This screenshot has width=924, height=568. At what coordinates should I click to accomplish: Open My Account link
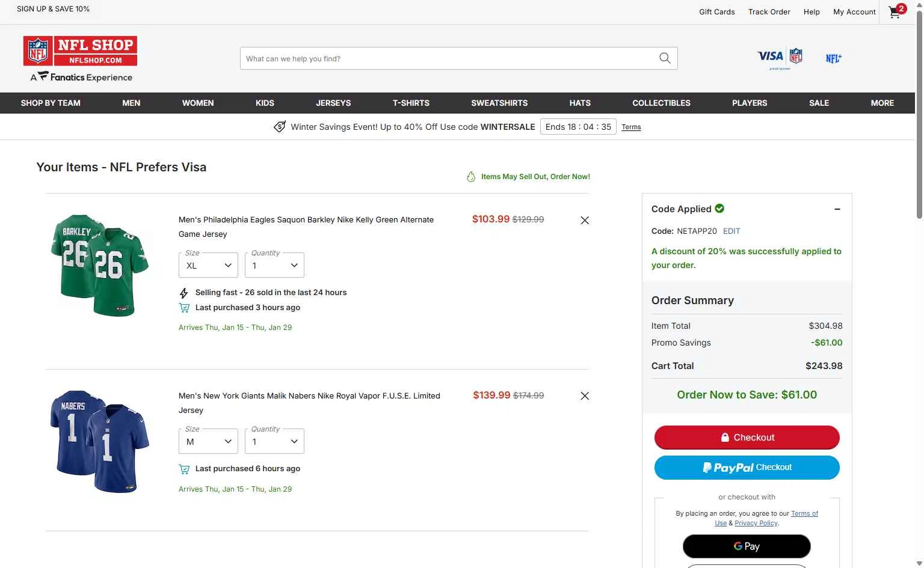[x=854, y=11]
